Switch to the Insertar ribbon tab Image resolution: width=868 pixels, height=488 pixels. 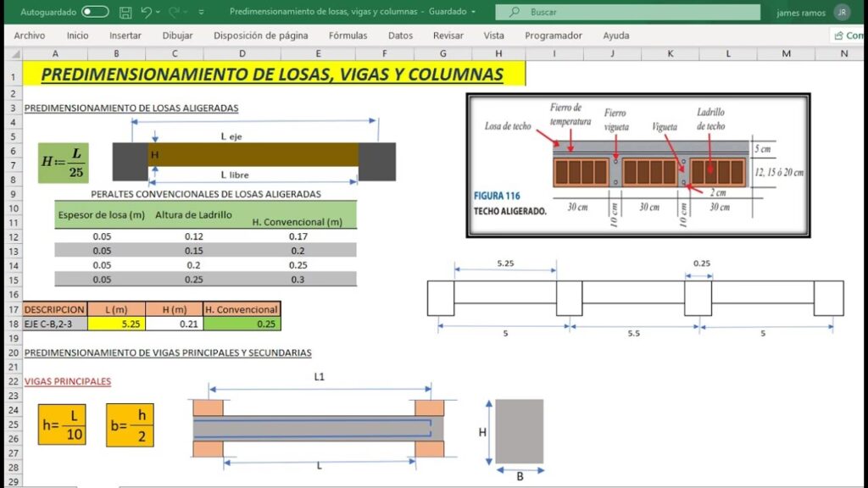pos(125,36)
